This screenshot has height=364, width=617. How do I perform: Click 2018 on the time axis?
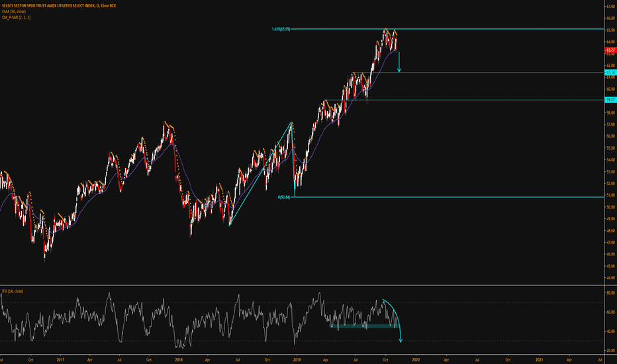click(x=179, y=359)
